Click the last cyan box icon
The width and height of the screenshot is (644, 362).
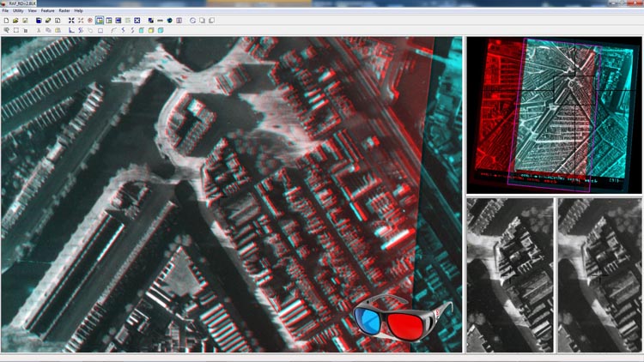click(x=161, y=30)
